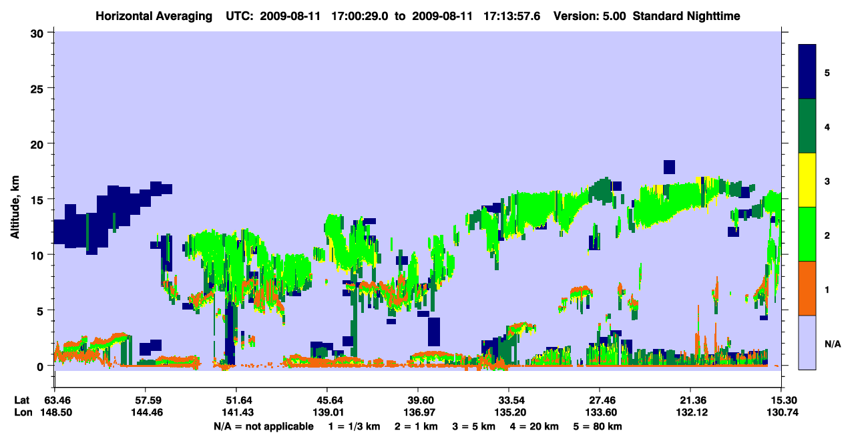Click '5 = 80 km' legend text
Viewport: 868px width, 445px height.
[599, 426]
